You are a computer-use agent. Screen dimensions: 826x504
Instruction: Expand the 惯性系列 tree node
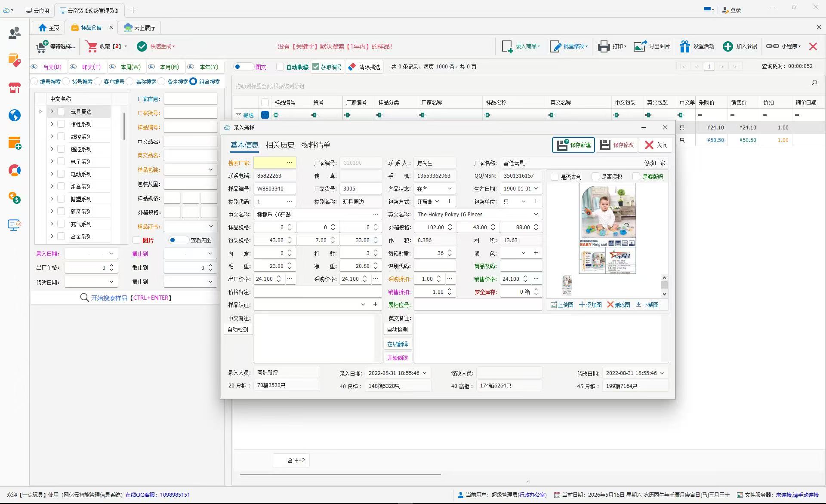[x=52, y=124]
